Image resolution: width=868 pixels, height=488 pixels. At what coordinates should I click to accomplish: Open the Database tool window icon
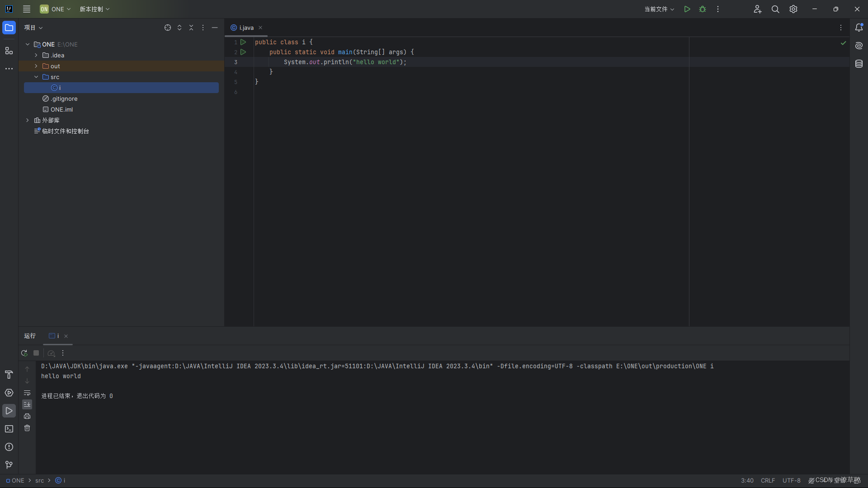coord(859,64)
